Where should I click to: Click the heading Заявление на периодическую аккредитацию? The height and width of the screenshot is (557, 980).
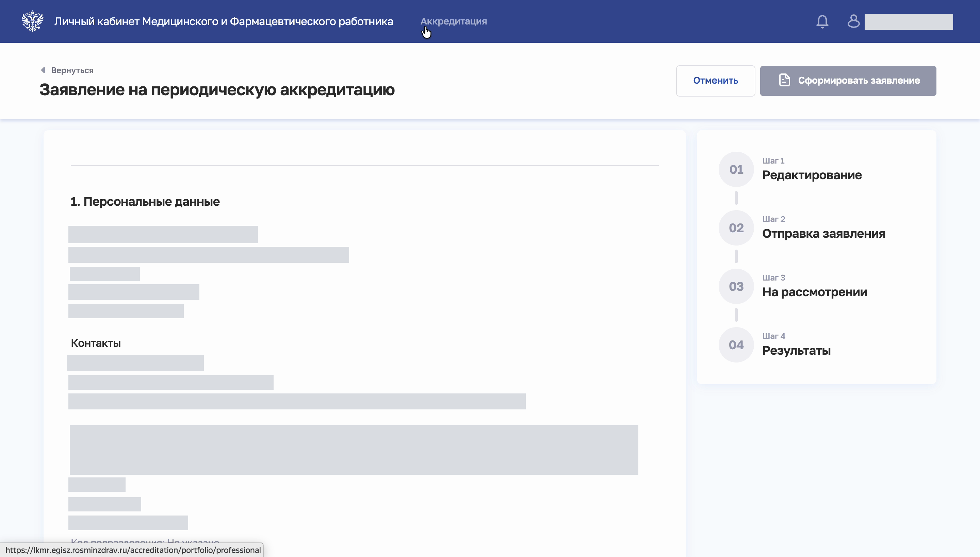[x=217, y=90]
